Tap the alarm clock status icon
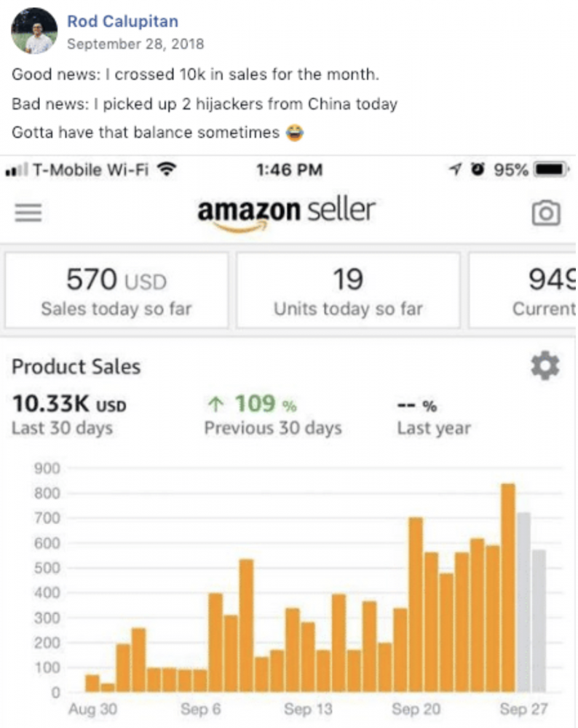 [478, 169]
